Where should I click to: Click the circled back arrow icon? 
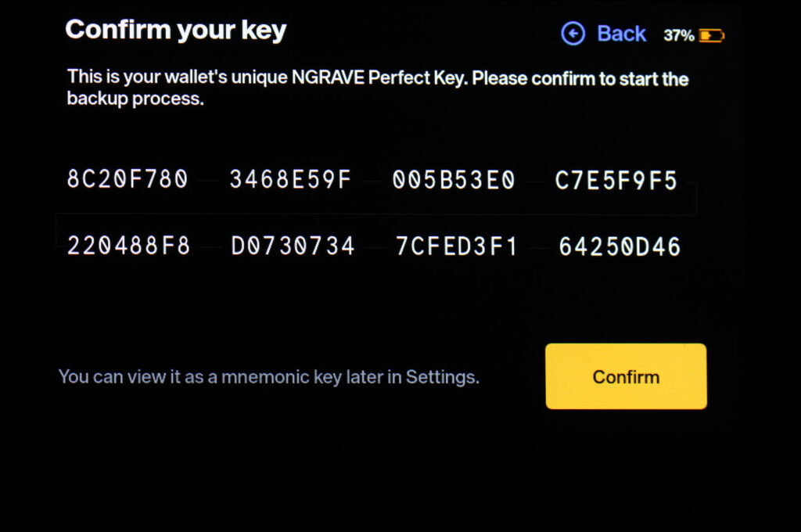[573, 34]
